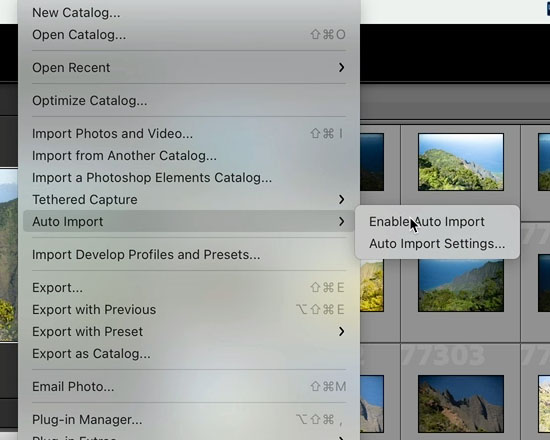Expand the Export with Preset chevron

[x=341, y=332]
